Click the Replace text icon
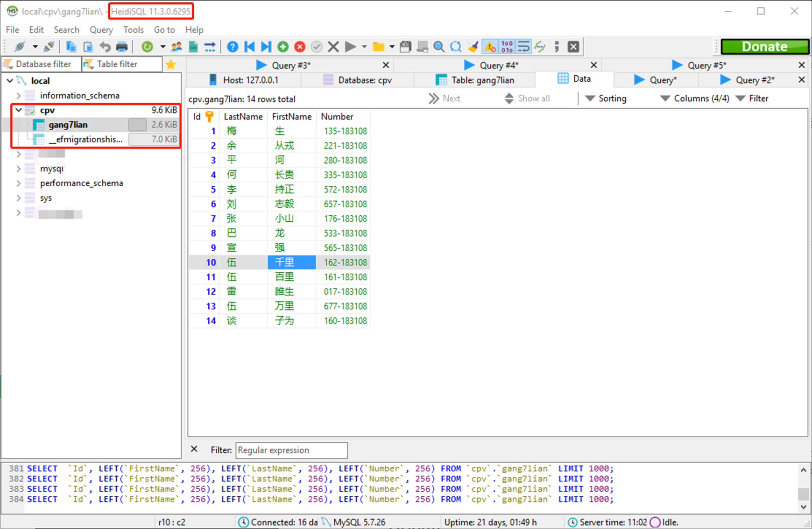 [x=456, y=47]
